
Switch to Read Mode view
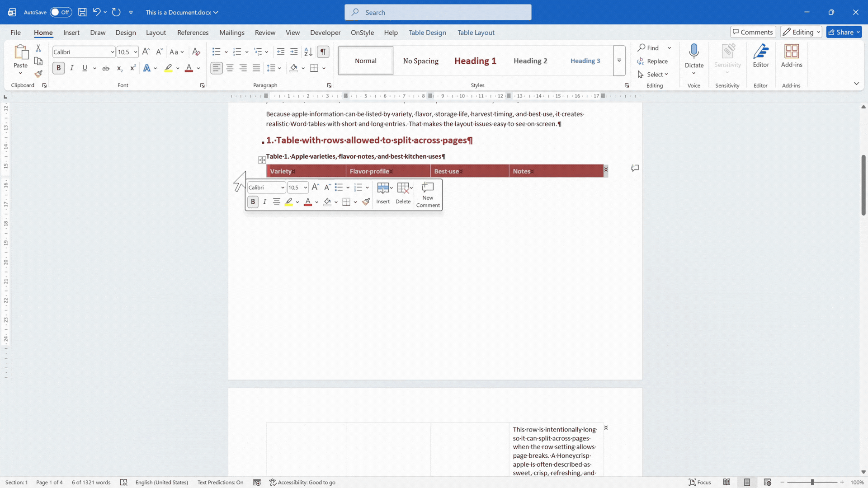(726, 483)
